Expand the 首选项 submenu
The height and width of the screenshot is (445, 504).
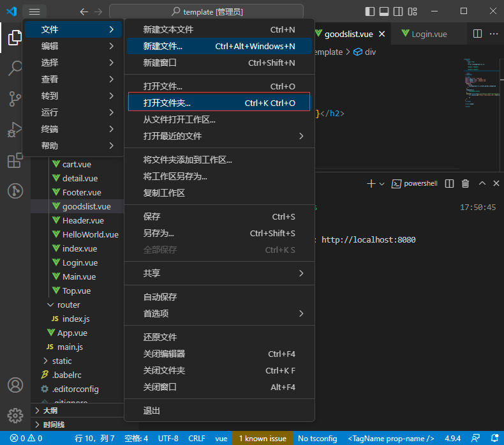219,313
